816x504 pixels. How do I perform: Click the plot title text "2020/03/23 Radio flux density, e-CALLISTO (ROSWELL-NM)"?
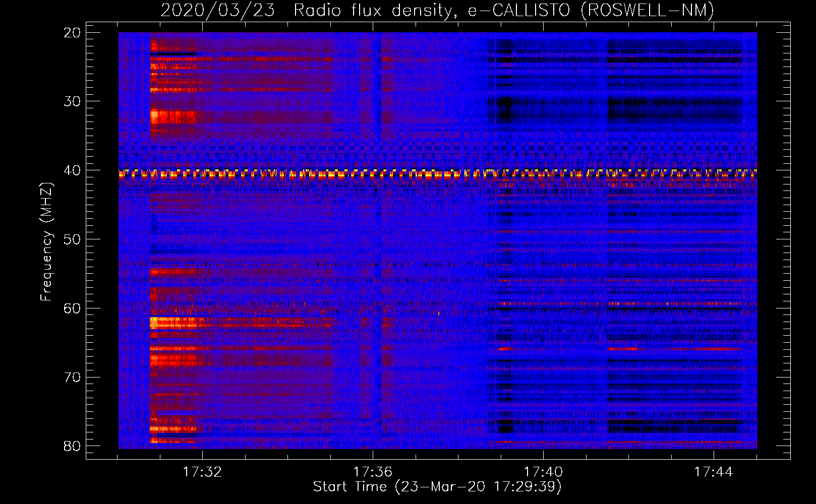[437, 10]
